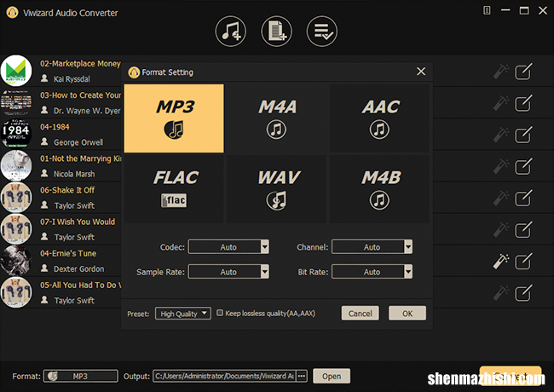554x392 pixels.
Task: Click the Marketplace Money cover thumbnail
Action: 16,71
